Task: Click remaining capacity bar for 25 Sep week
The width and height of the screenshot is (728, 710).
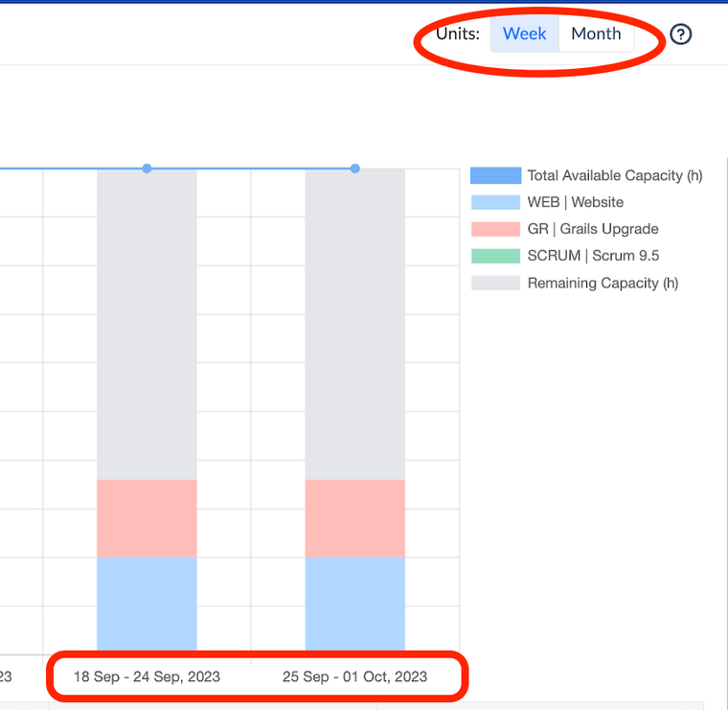Action: tap(355, 324)
